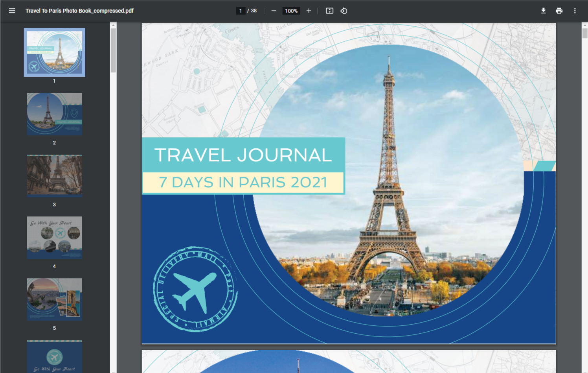The height and width of the screenshot is (373, 588).
Task: Open the more actions menu
Action: click(575, 11)
